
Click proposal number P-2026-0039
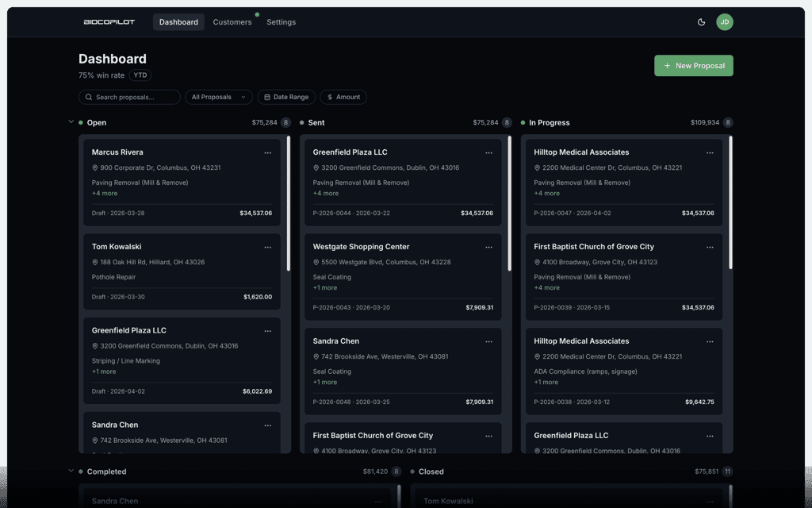[553, 307]
